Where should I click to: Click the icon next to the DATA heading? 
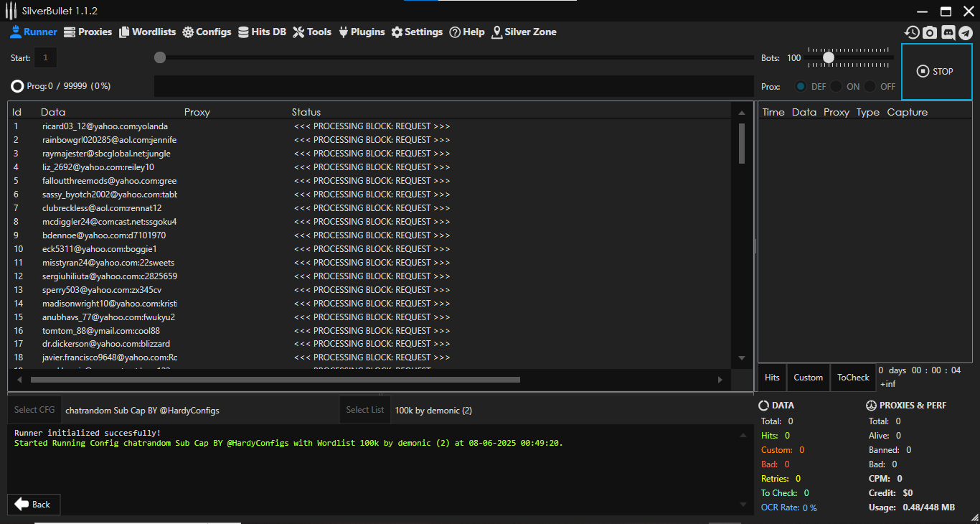[764, 406]
